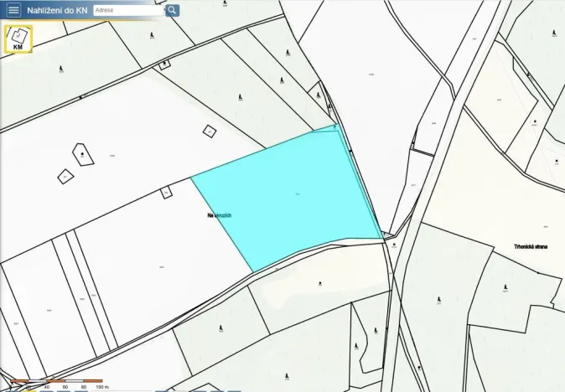
Task: Open the KM map layer switcher
Action: [18, 39]
